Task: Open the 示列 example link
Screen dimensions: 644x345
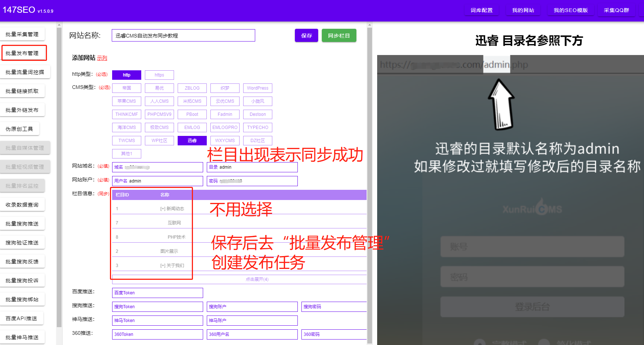Action: coord(102,58)
